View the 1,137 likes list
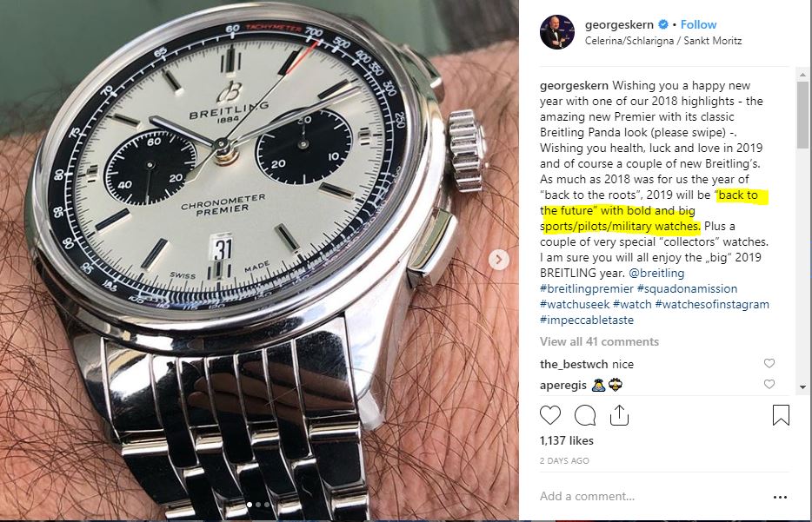The height and width of the screenshot is (522, 812). [567, 440]
